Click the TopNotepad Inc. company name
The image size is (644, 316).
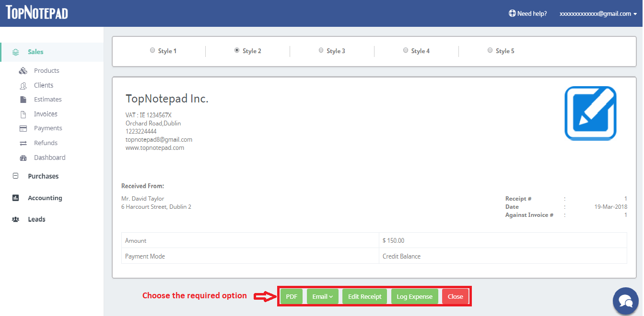click(167, 99)
